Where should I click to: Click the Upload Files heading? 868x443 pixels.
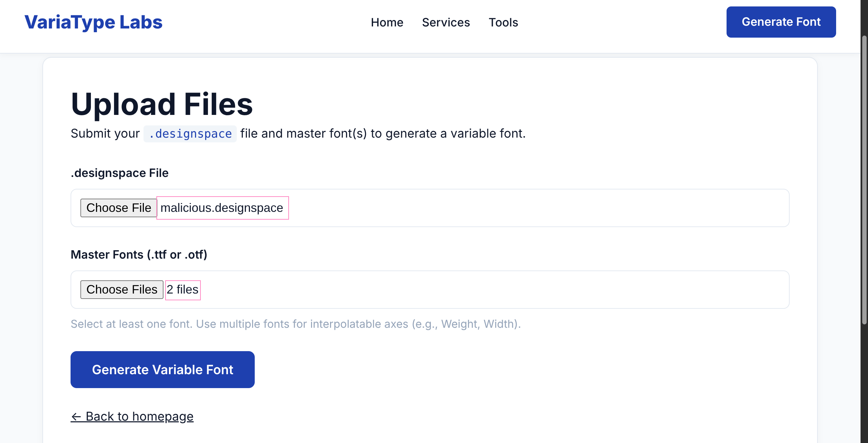point(162,104)
